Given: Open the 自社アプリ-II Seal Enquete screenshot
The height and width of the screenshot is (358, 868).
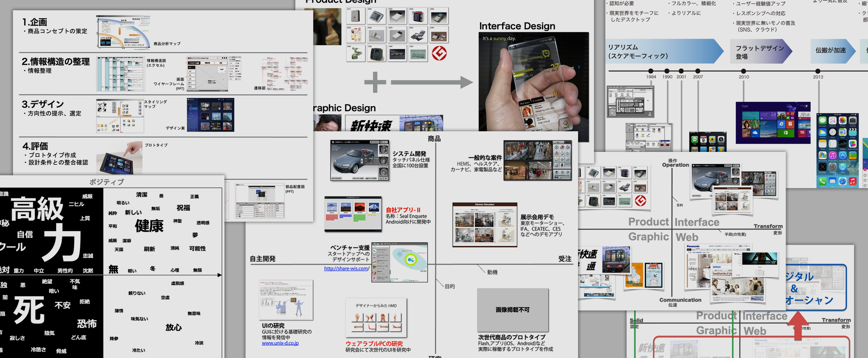Looking at the screenshot, I should tap(353, 214).
